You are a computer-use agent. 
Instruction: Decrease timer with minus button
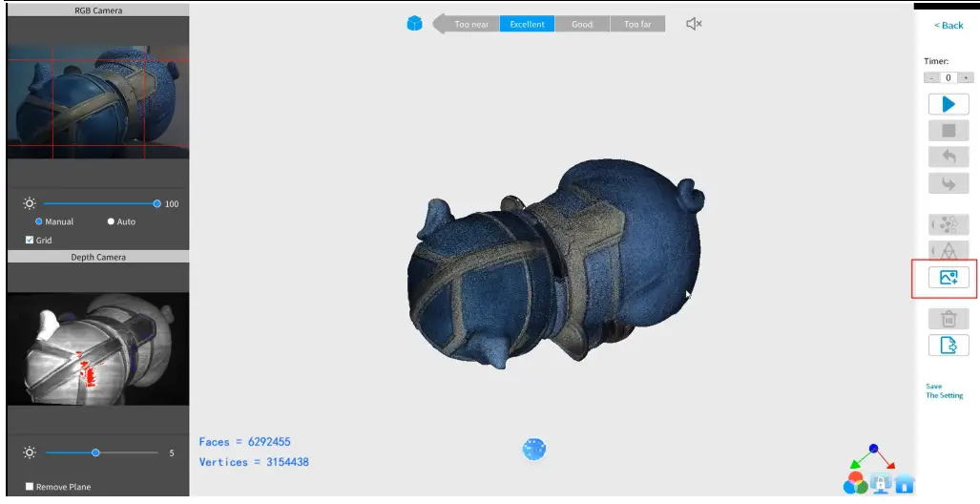coord(932,78)
